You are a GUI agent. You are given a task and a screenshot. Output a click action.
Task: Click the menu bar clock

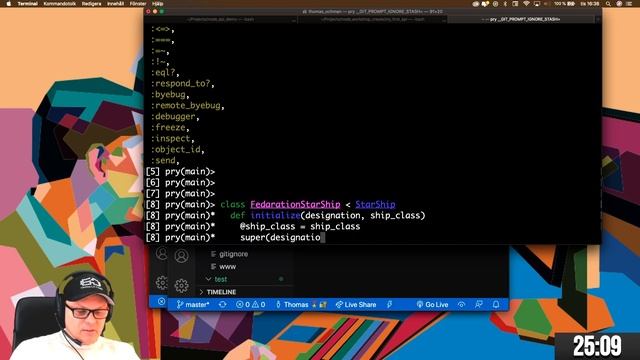[x=590, y=4]
